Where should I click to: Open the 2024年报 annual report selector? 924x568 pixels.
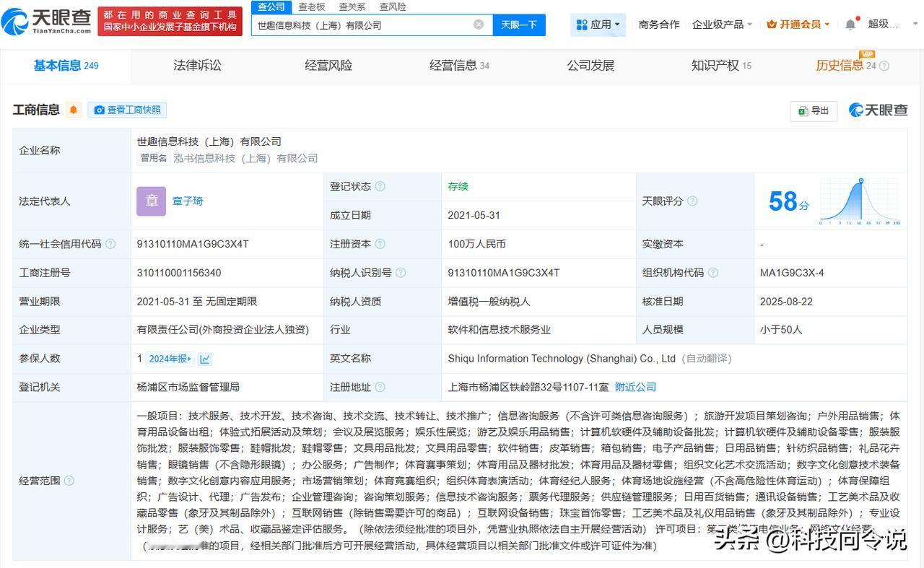point(170,359)
